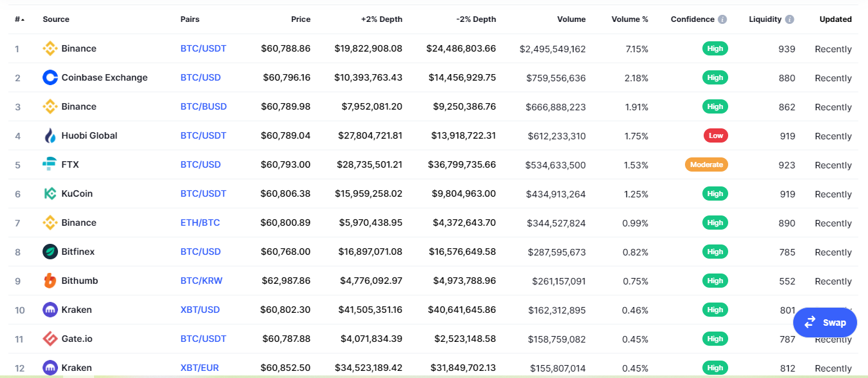Click the Binance logo in row 1
This screenshot has height=378, width=868.
coord(50,48)
